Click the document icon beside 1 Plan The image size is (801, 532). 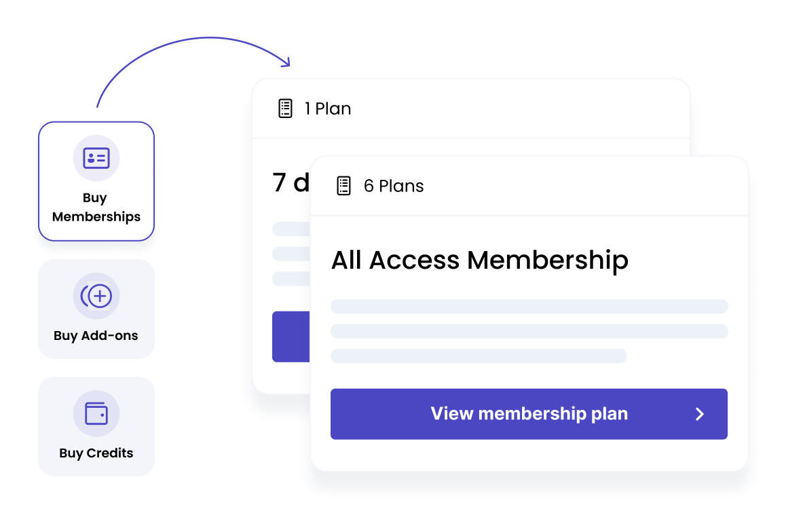click(286, 109)
